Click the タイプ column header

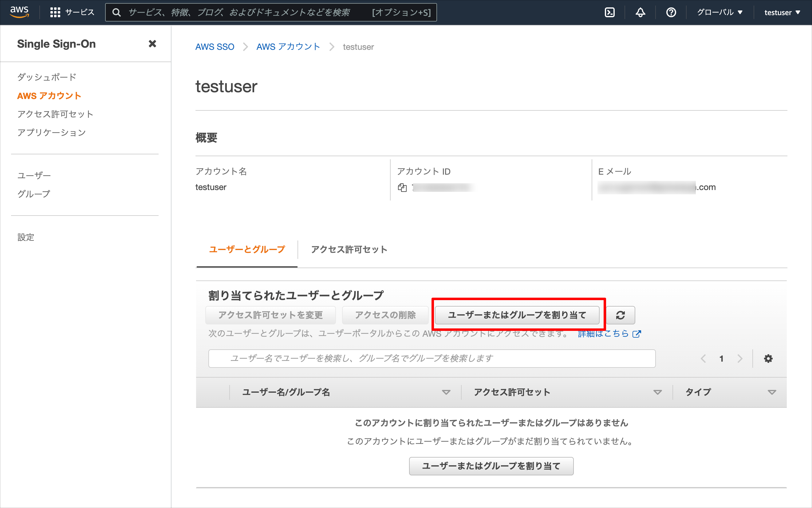coord(698,392)
